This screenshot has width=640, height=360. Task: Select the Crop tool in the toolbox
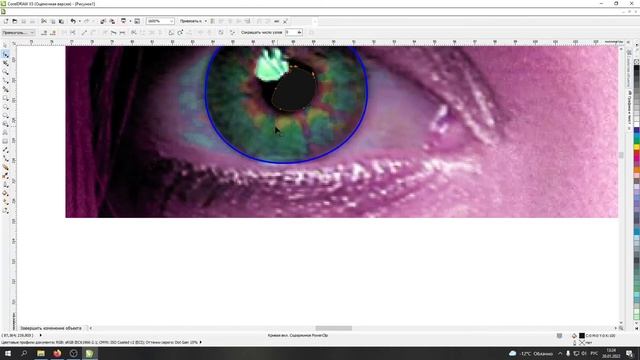(5, 63)
